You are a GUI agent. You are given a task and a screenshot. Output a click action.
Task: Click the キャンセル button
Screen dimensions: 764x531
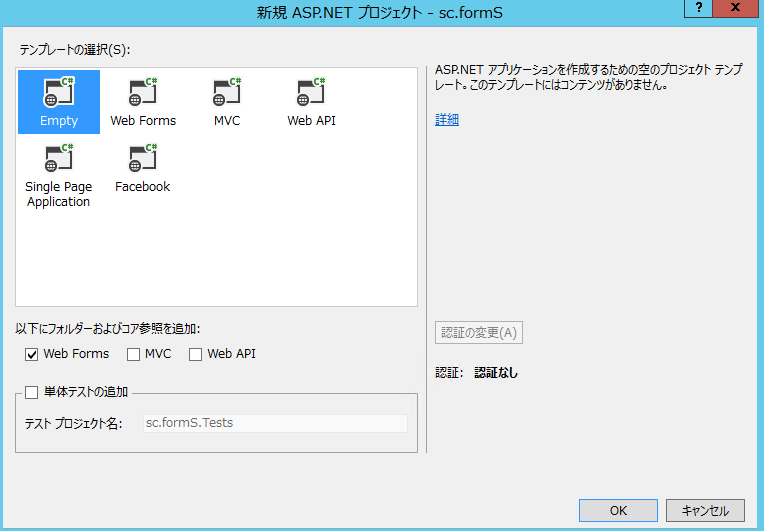(705, 511)
